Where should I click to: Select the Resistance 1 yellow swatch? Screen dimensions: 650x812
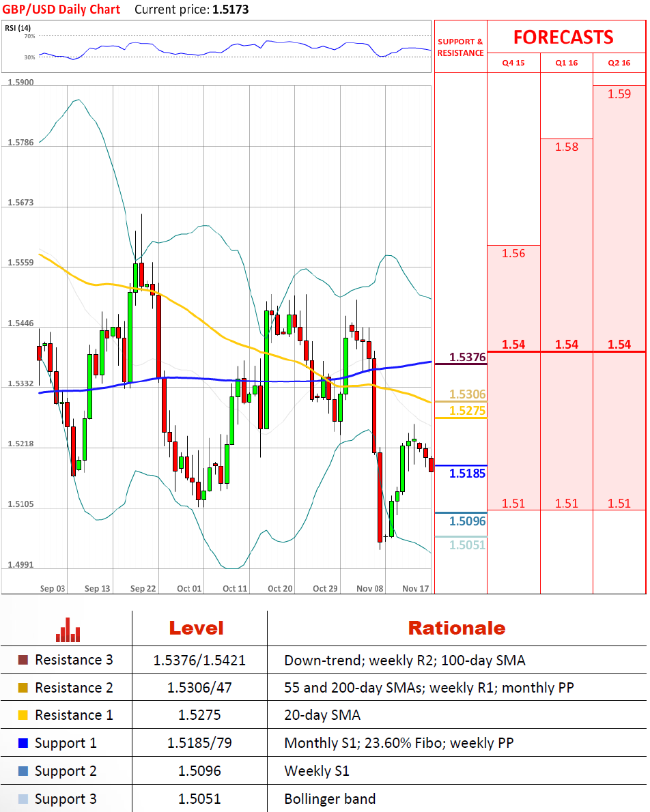(23, 715)
